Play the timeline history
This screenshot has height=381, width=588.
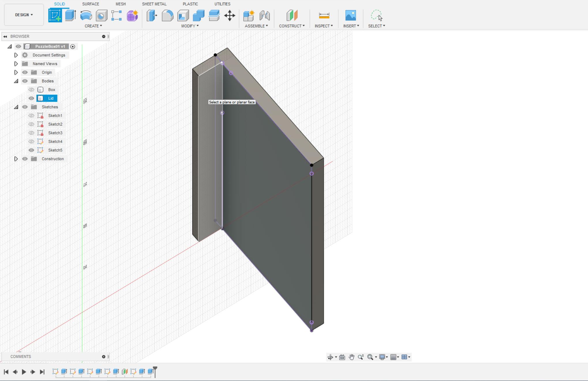[24, 372]
